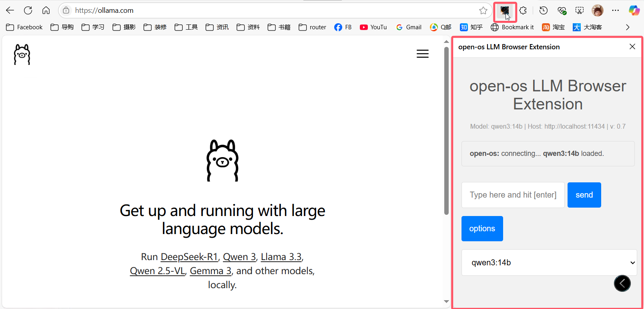Click the blue options button
This screenshot has height=309, width=644.
(482, 228)
